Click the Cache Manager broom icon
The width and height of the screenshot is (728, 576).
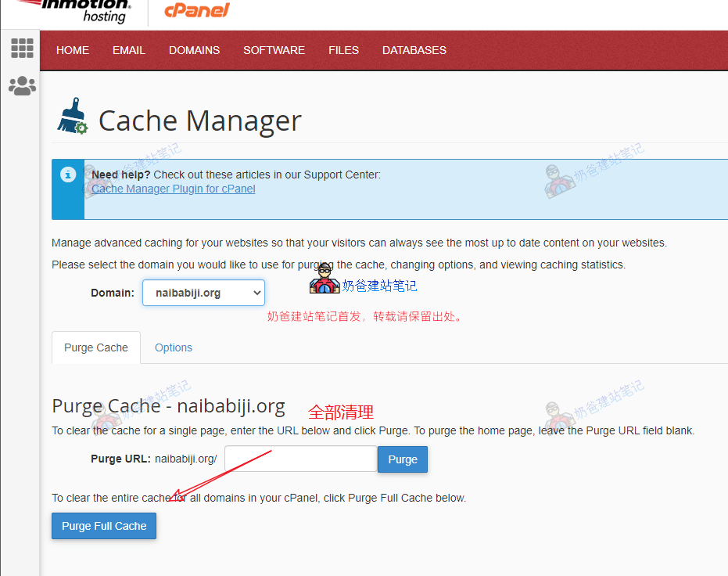(x=72, y=117)
